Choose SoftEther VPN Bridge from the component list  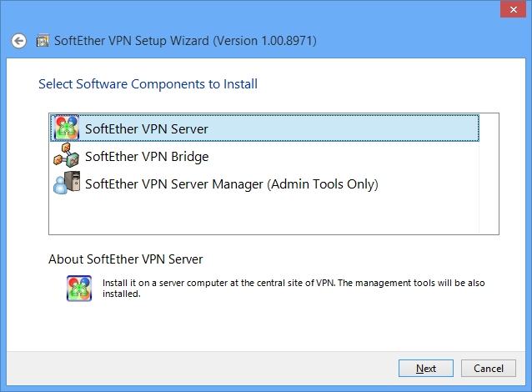pos(147,157)
